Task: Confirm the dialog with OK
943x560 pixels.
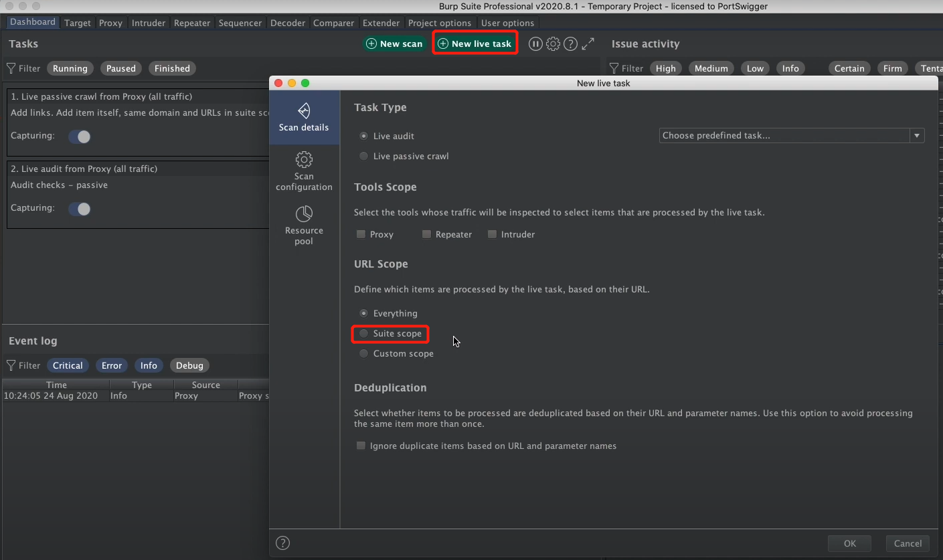Action: (x=850, y=543)
